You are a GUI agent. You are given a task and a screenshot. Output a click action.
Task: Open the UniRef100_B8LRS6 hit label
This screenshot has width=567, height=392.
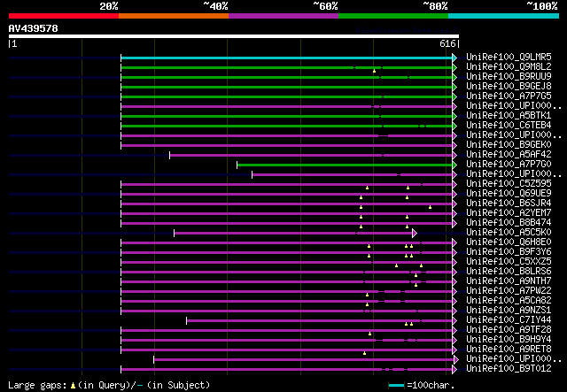tap(509, 272)
